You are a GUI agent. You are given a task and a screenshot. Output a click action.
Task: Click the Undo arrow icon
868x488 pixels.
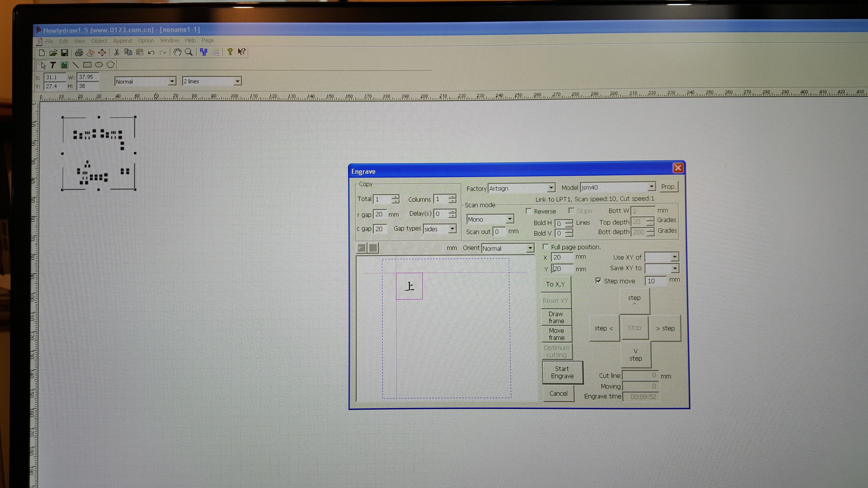(x=151, y=52)
